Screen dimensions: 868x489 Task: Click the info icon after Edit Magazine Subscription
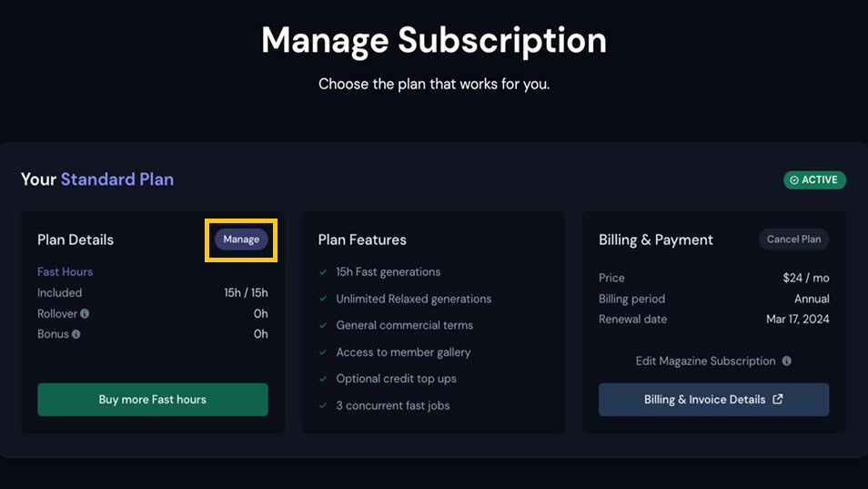tap(787, 361)
